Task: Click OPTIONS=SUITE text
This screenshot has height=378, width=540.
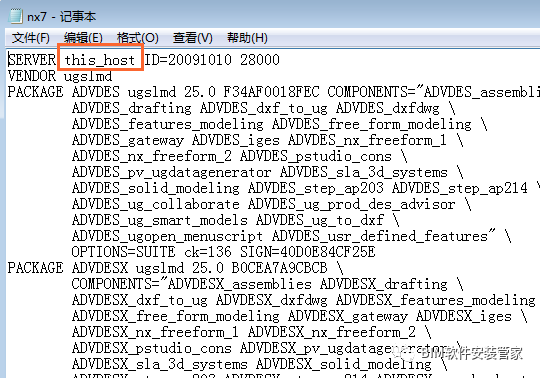Action: pyautogui.click(x=123, y=252)
